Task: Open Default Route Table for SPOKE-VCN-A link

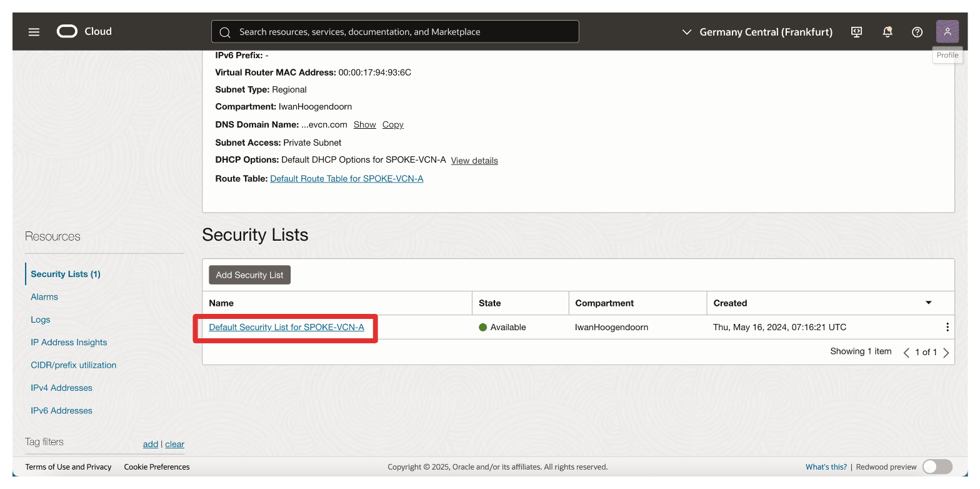Action: [347, 179]
